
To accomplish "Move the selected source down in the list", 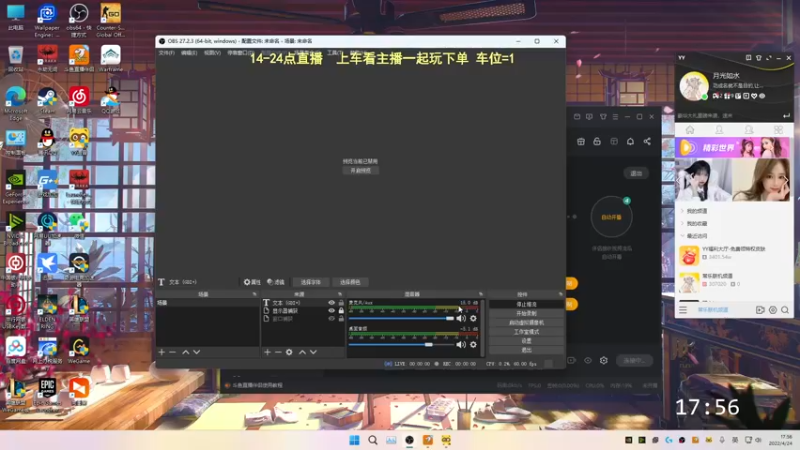I will coord(313,352).
